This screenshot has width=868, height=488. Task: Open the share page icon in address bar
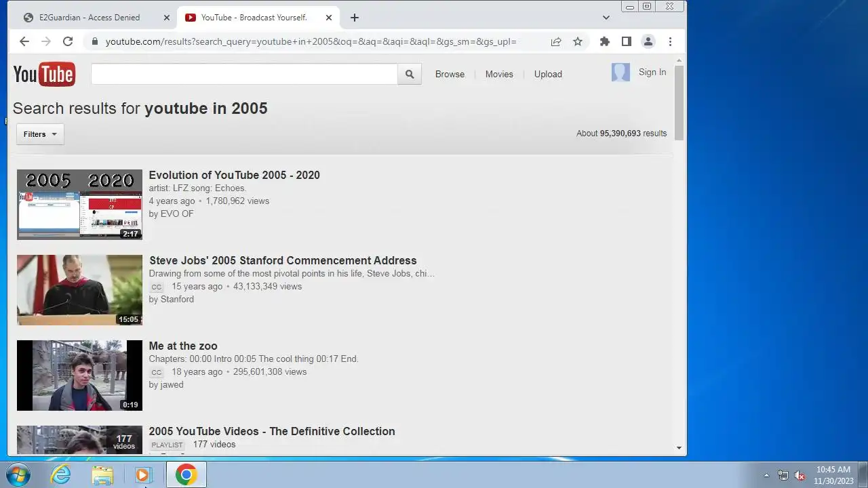tap(556, 41)
